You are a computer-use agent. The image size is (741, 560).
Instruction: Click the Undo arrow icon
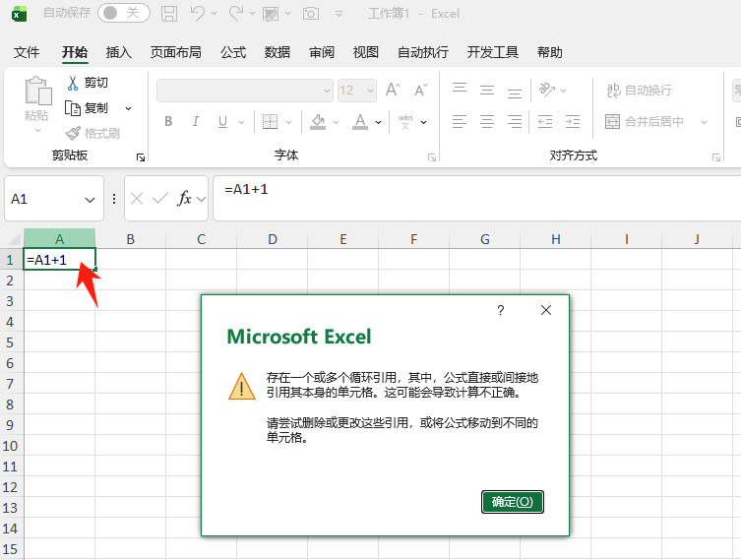[198, 13]
